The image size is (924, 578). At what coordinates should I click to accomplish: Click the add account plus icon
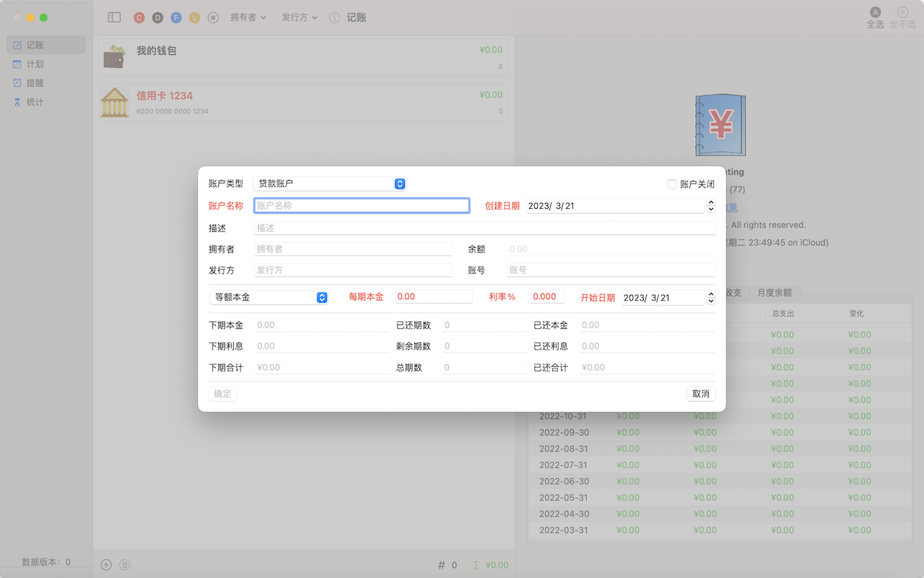(x=106, y=565)
